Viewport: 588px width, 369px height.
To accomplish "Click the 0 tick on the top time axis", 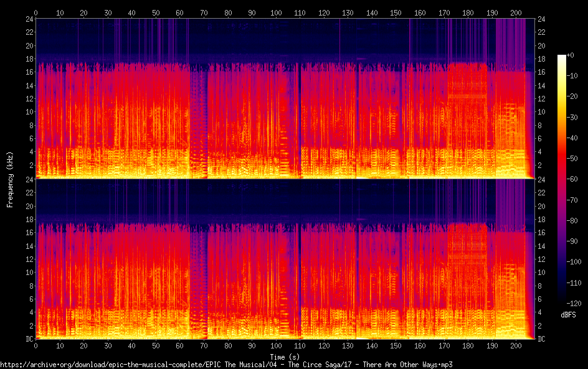I will click(x=36, y=12).
